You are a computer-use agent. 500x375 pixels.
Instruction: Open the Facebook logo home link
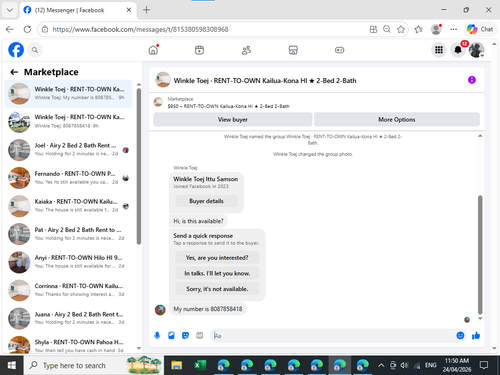[16, 50]
